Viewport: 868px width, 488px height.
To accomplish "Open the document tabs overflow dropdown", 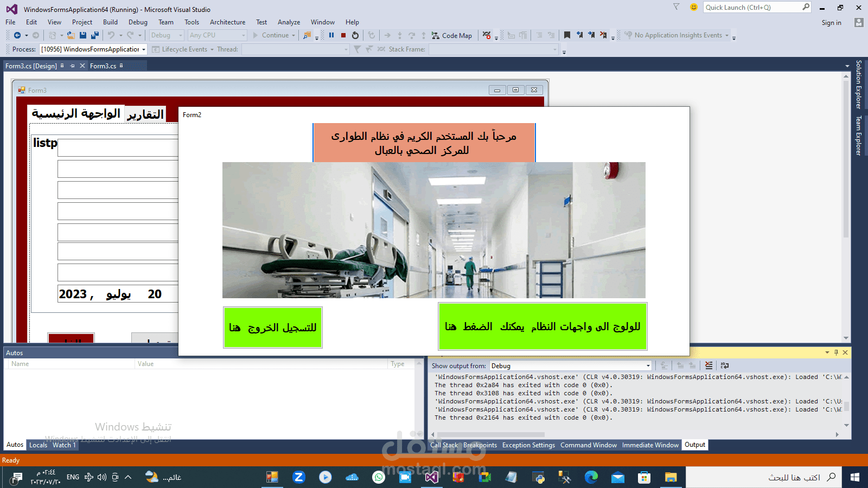I will [847, 66].
